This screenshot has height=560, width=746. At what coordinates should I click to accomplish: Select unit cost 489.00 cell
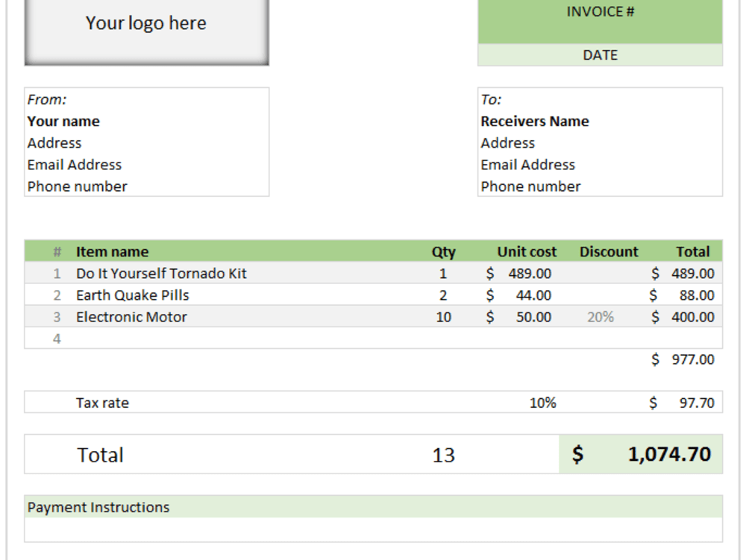[x=518, y=274]
